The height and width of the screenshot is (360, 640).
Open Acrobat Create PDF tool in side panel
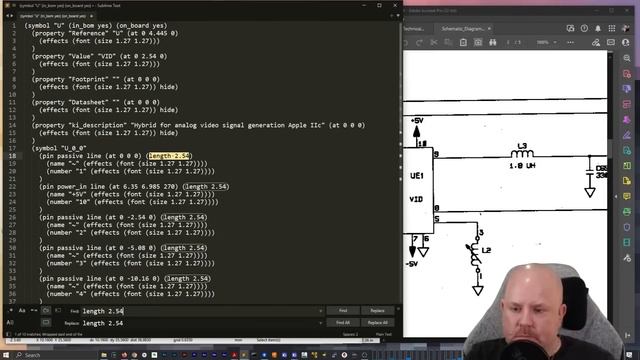coord(627,74)
